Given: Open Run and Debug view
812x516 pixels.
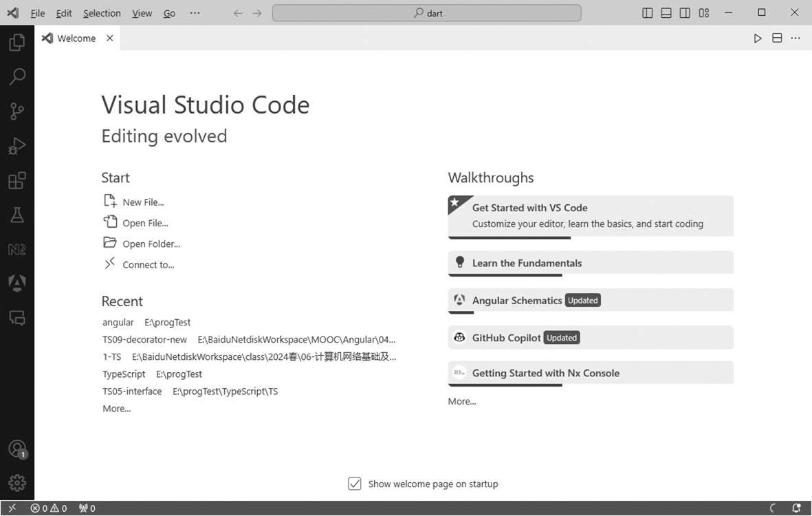Looking at the screenshot, I should pyautogui.click(x=17, y=146).
